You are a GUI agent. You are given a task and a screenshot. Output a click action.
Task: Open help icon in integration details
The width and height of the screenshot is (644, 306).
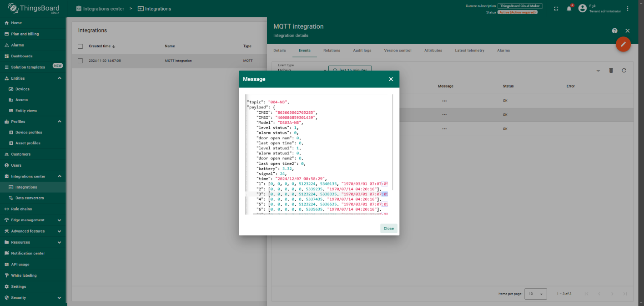click(614, 31)
